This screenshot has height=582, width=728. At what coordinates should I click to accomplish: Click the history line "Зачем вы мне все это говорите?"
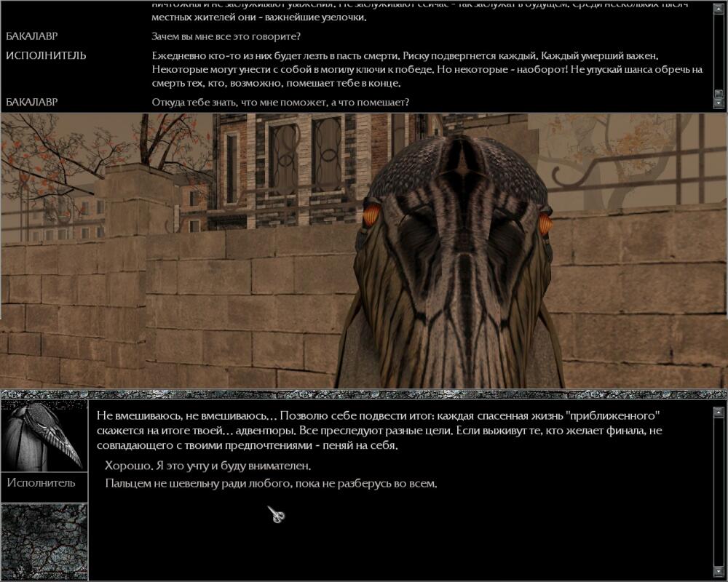pyautogui.click(x=226, y=36)
